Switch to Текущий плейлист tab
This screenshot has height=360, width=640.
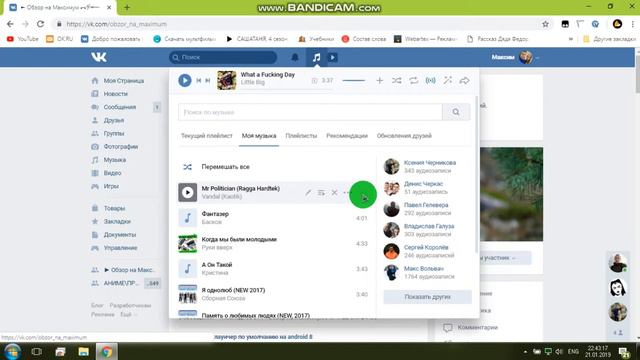click(x=207, y=136)
